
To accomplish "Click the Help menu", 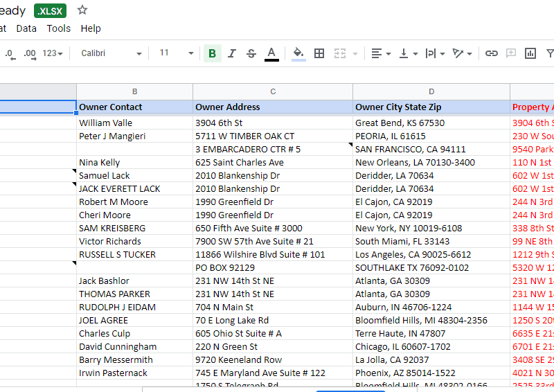I will click(91, 28).
